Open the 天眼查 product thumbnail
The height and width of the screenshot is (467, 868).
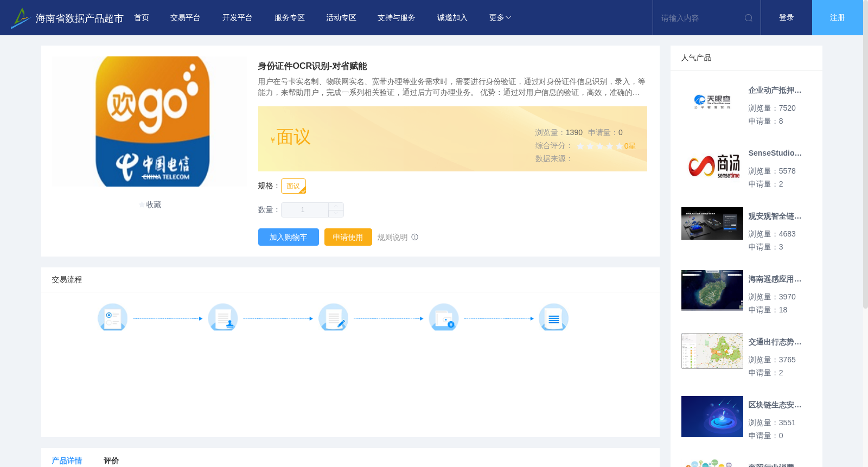[x=712, y=101]
